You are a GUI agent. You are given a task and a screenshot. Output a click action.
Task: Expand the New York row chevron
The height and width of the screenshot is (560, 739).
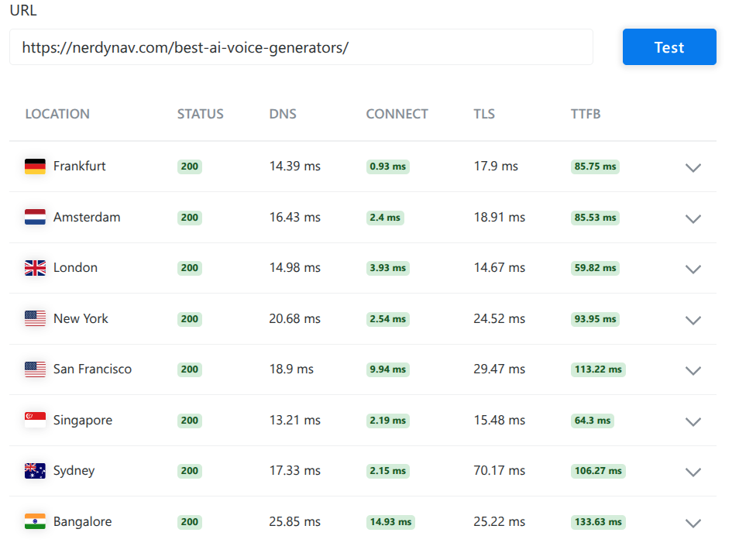[693, 320]
